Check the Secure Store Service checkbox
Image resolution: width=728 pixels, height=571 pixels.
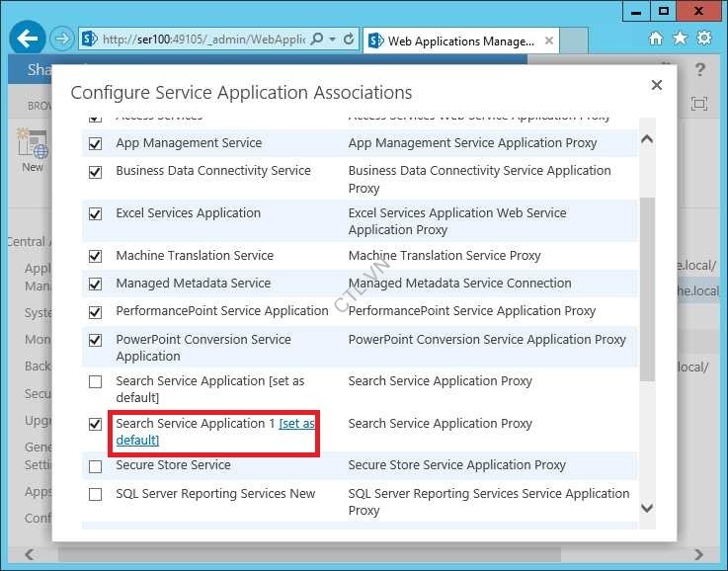pos(95,466)
